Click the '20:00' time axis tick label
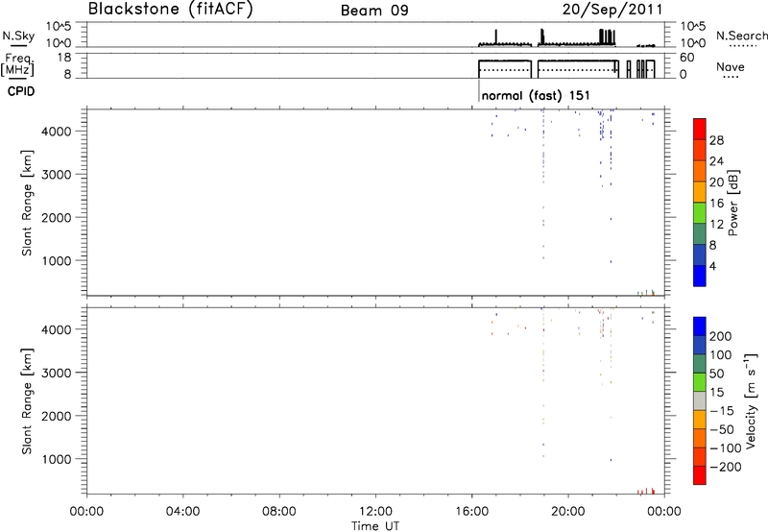This screenshot has width=768, height=532. (567, 512)
